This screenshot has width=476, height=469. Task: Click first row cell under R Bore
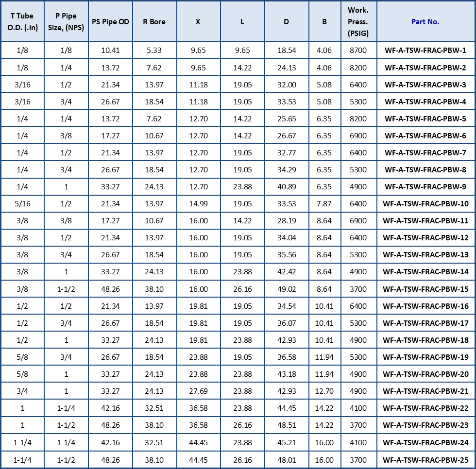click(154, 50)
